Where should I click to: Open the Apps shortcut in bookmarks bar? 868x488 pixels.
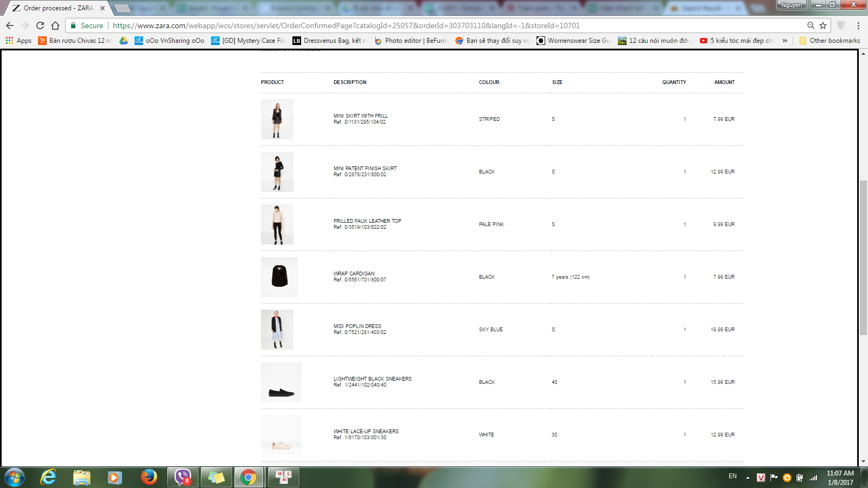pos(18,41)
